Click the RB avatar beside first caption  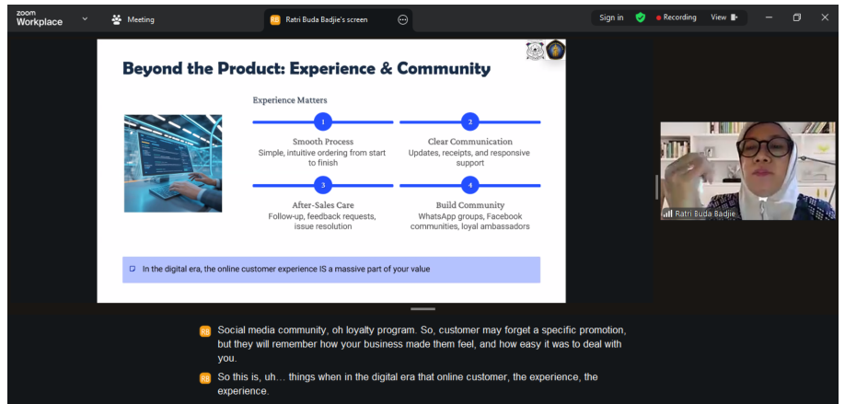(205, 330)
